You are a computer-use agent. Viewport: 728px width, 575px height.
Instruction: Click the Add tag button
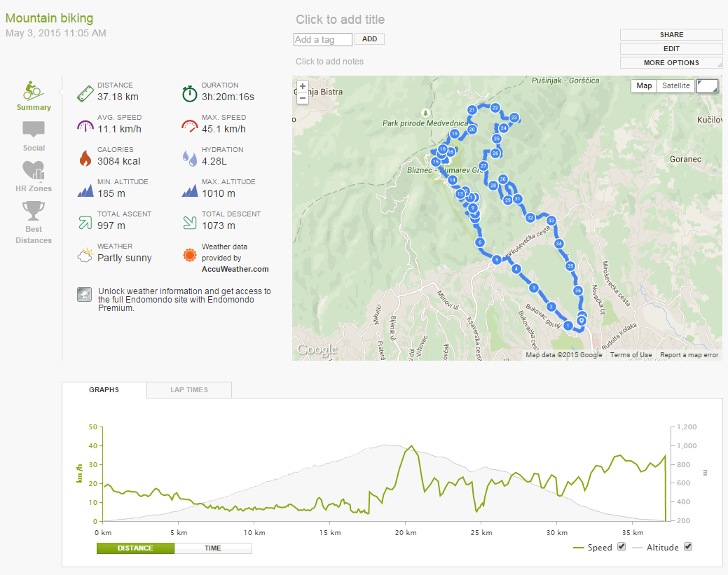click(x=369, y=39)
